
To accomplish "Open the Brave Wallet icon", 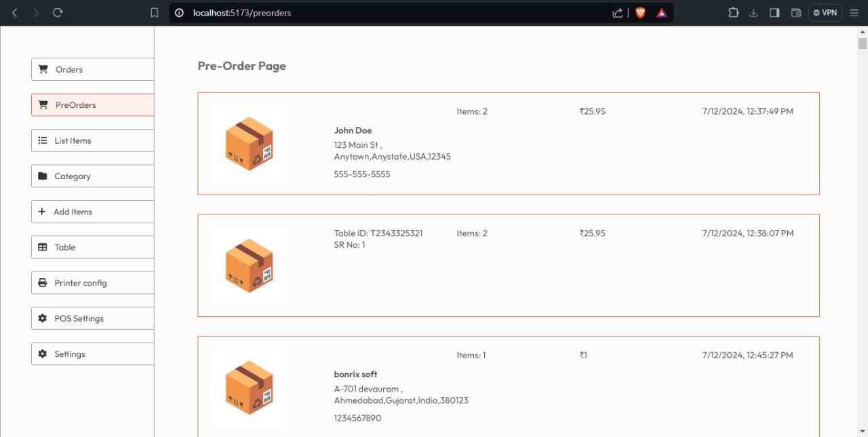I will coord(796,13).
